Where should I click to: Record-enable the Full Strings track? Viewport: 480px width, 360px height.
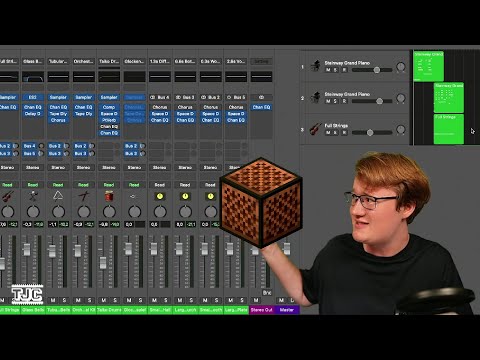[345, 133]
